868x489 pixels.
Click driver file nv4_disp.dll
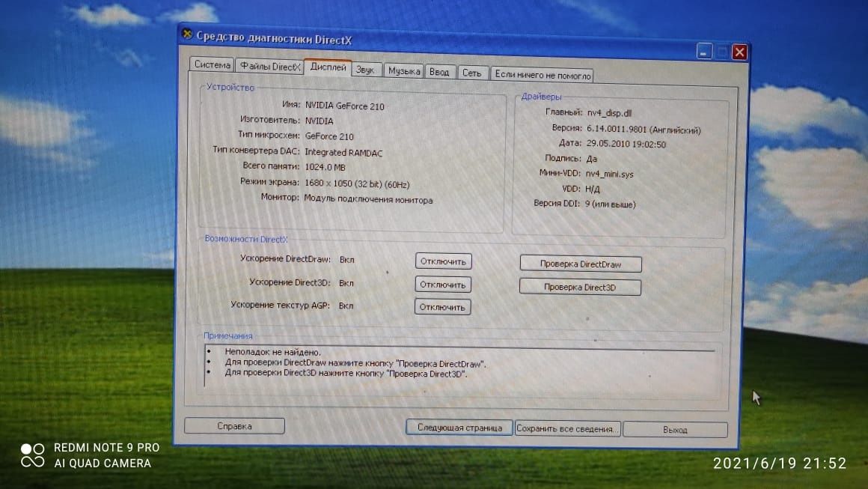point(610,113)
